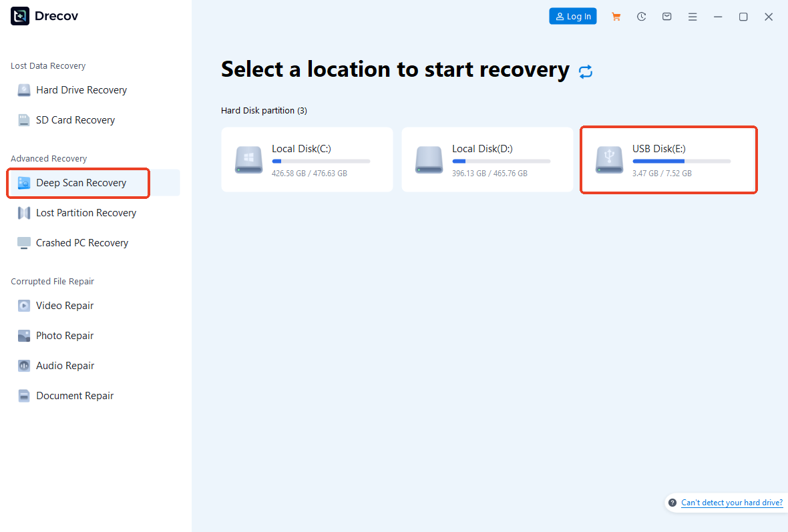The height and width of the screenshot is (532, 788).
Task: Open the hamburger menu
Action: point(693,16)
